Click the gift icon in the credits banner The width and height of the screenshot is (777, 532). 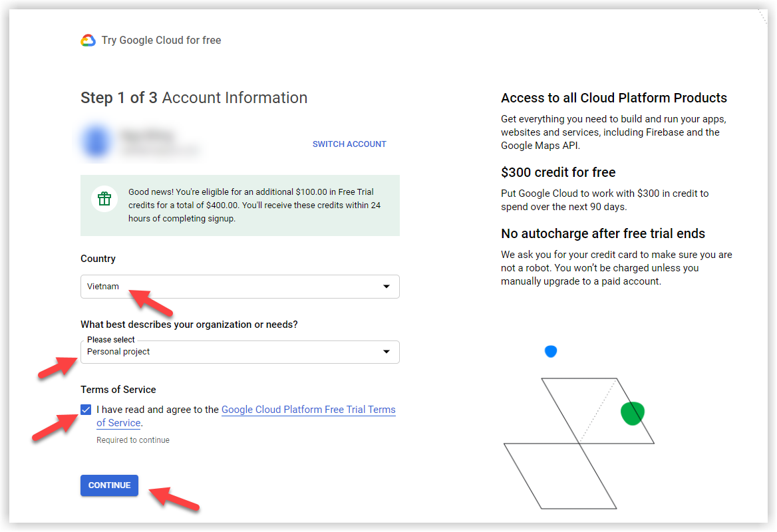(x=104, y=199)
